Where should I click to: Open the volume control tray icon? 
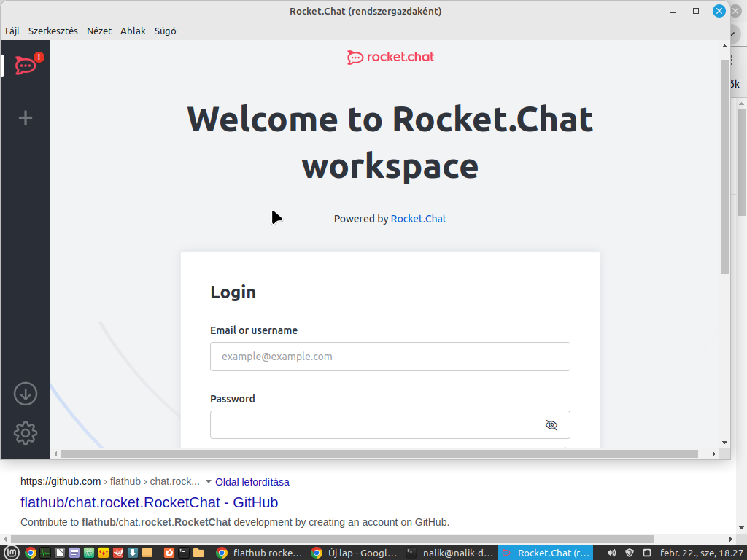pos(612,553)
